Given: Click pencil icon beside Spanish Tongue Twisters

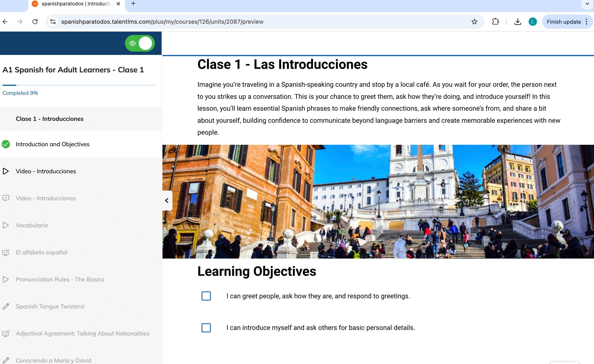Looking at the screenshot, I should 6,306.
